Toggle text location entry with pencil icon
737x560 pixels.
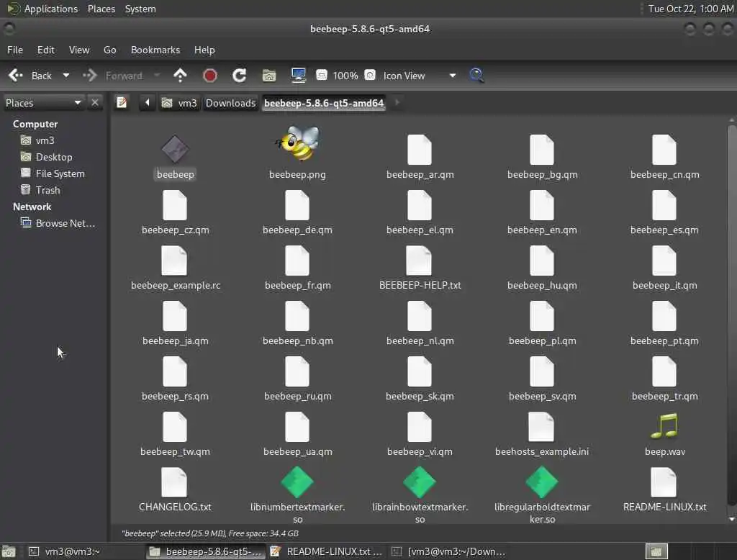(122, 102)
